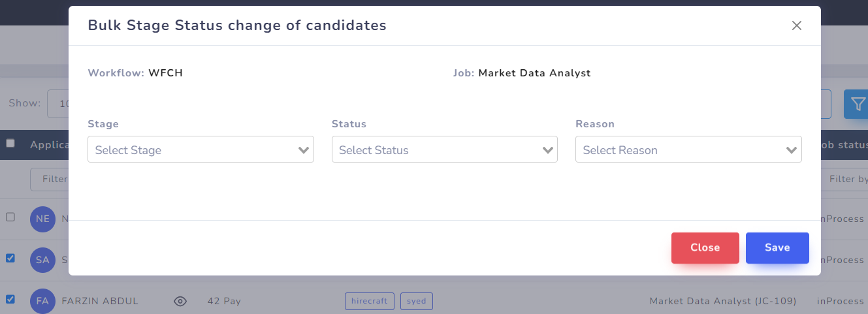This screenshot has width=868, height=314.
Task: Open the Select Stage dropdown
Action: [x=201, y=149]
